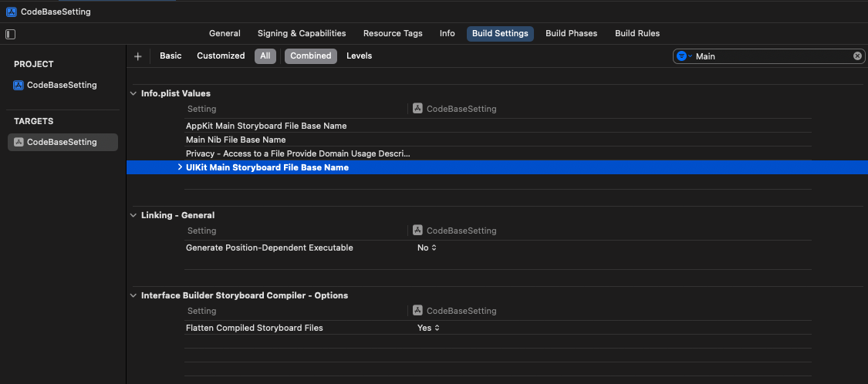Open the Resource Tags tab

[393, 33]
